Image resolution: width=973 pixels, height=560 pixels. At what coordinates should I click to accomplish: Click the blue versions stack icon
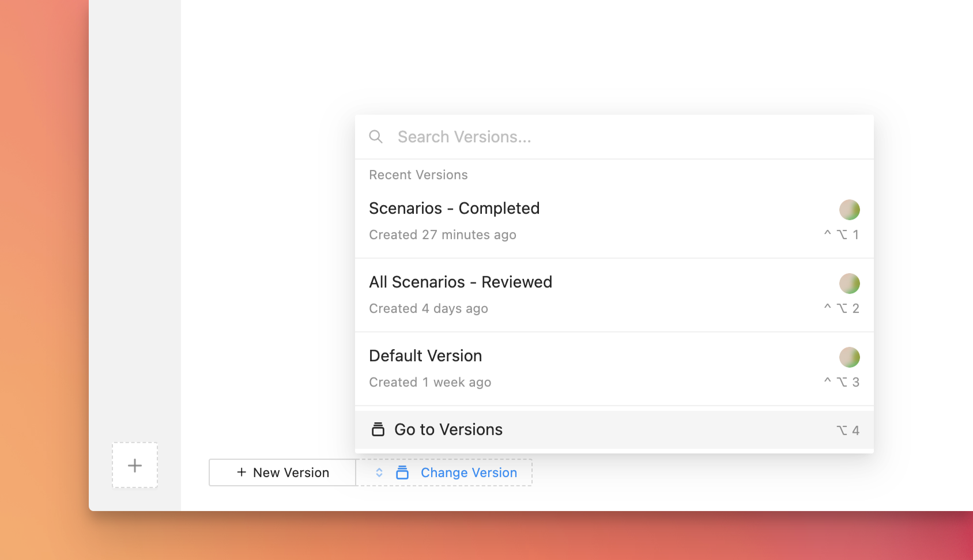pos(402,472)
